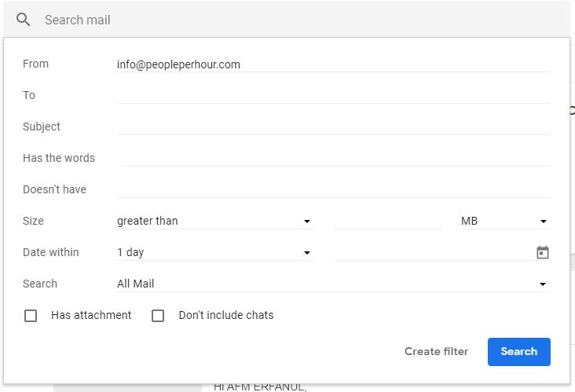Expand the Date within 1 day dropdown

pyautogui.click(x=215, y=252)
